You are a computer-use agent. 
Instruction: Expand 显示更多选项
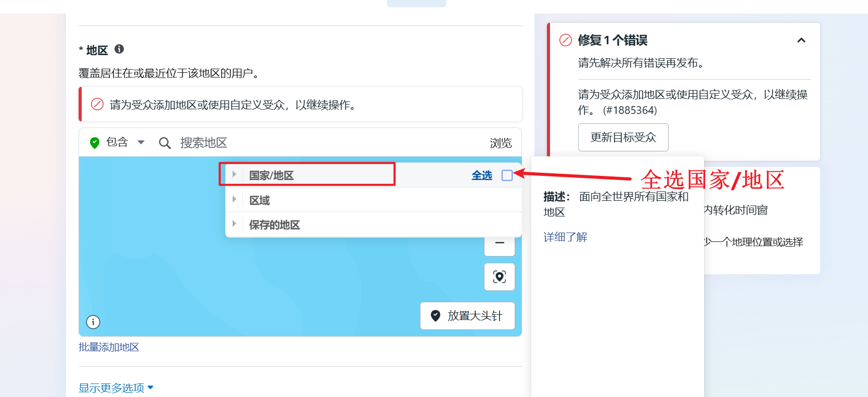click(116, 388)
